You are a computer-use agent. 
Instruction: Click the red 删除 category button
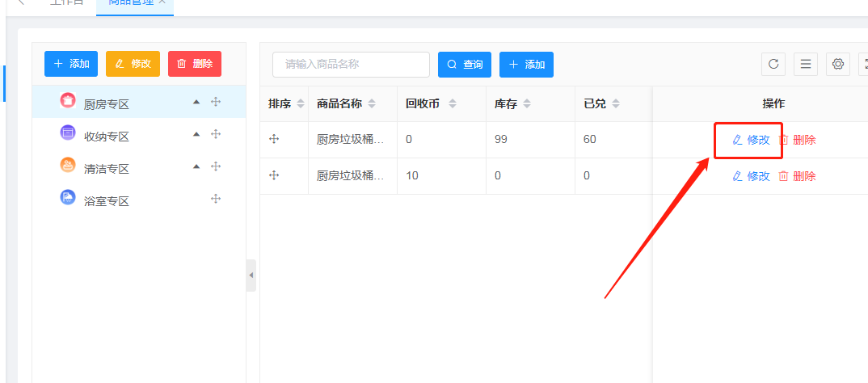[195, 64]
